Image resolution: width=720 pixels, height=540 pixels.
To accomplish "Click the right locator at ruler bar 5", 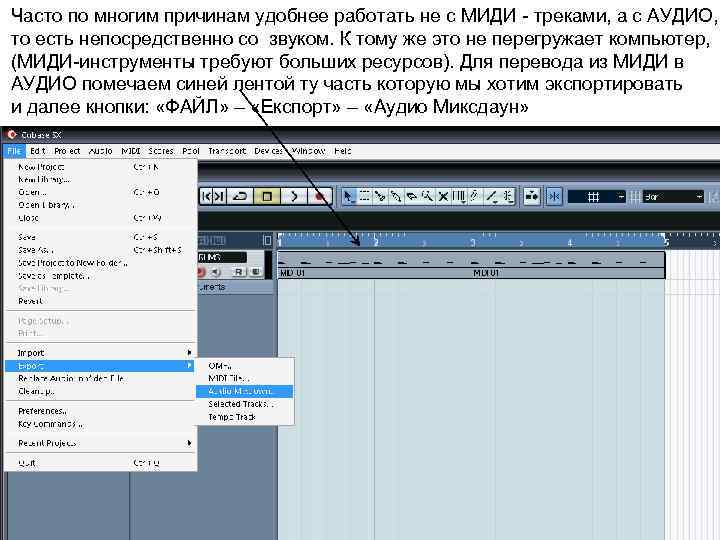I will 665,240.
